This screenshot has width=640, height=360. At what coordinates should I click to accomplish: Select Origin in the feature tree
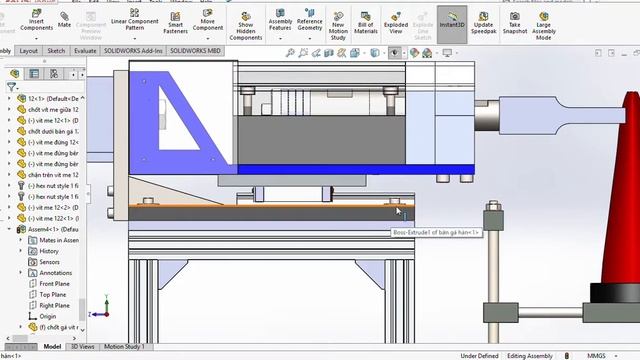pos(48,316)
